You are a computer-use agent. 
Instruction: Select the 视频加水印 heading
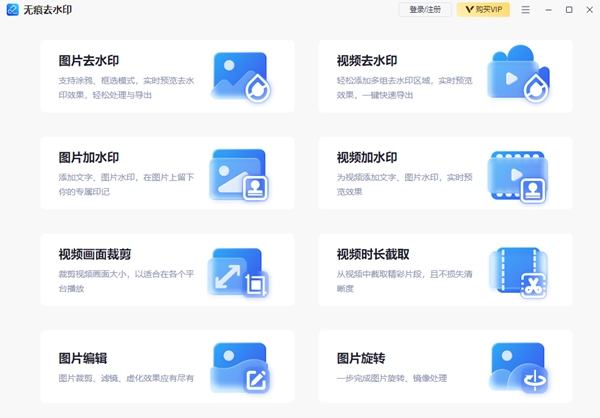(x=367, y=158)
